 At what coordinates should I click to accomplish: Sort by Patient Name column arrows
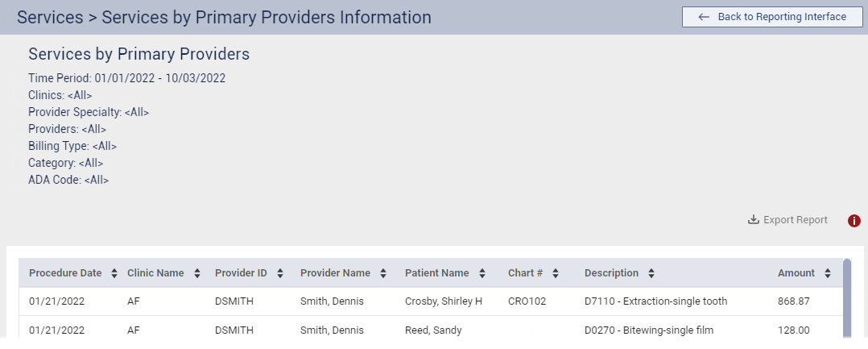(x=482, y=273)
